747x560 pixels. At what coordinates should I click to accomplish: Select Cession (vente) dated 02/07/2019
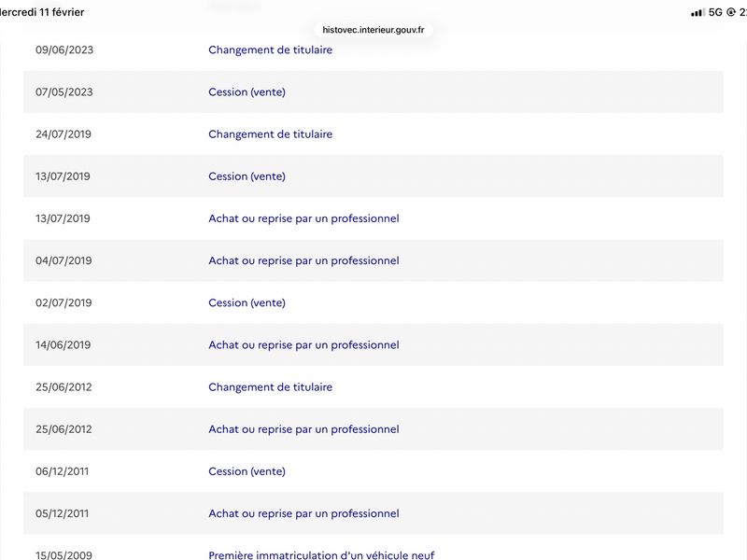click(247, 302)
